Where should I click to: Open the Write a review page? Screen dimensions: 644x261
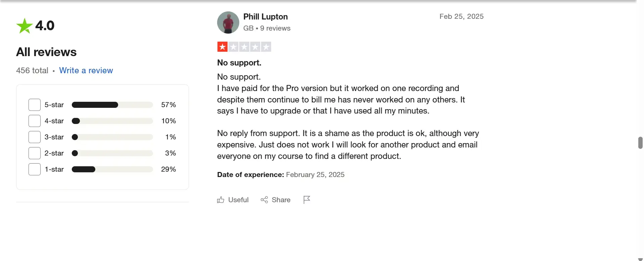tap(86, 71)
